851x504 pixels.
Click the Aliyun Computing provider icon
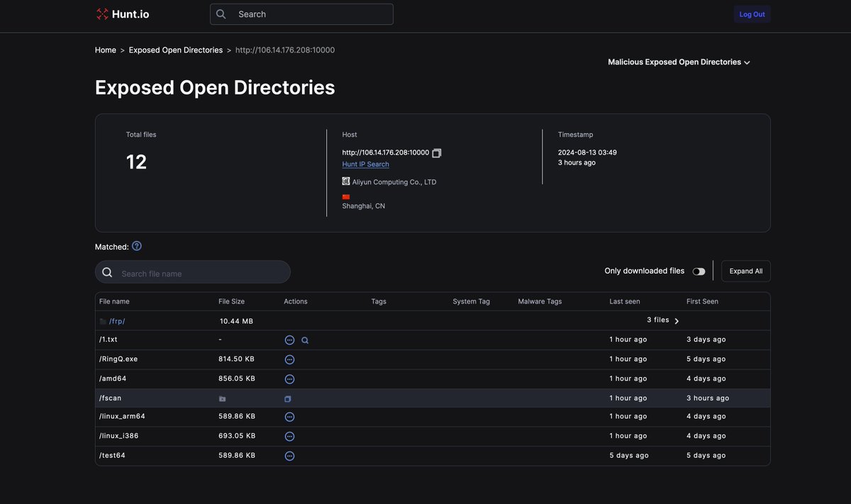(346, 181)
